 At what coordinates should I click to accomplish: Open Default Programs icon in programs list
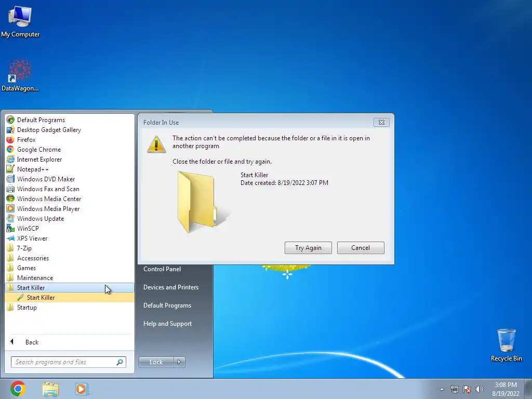(x=10, y=120)
